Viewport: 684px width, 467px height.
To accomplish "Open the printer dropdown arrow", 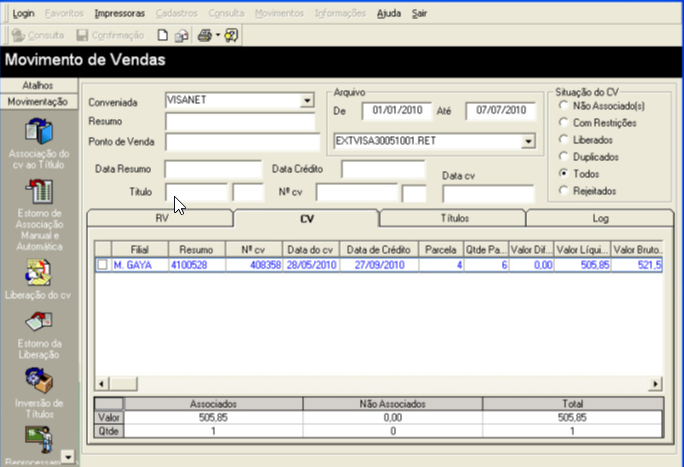I will (218, 35).
